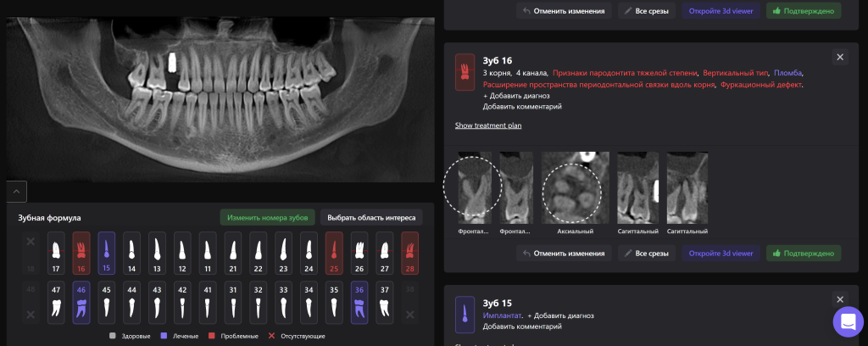
Task: Collapse the panoramic image panel with chevron
Action: pos(18,192)
